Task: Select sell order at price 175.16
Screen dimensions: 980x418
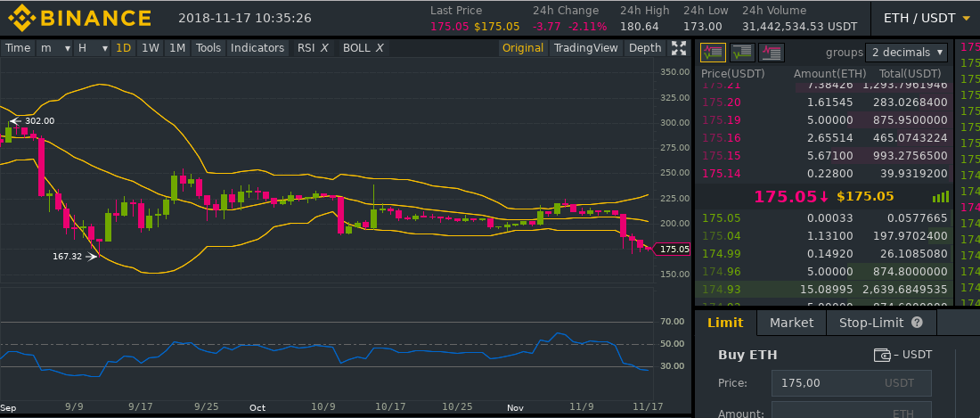Action: click(x=824, y=137)
